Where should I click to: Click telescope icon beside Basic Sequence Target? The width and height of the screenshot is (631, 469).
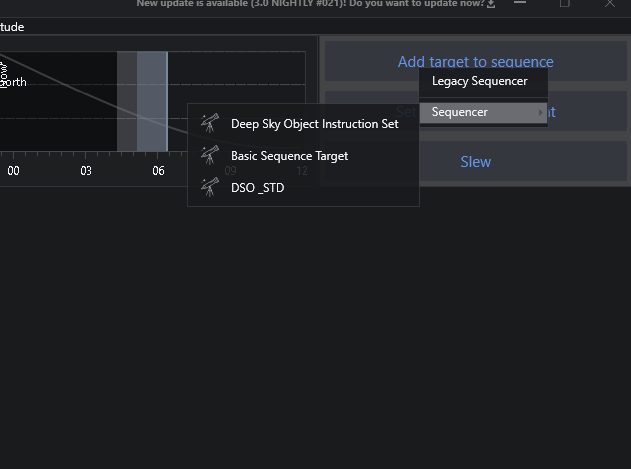tap(210, 156)
